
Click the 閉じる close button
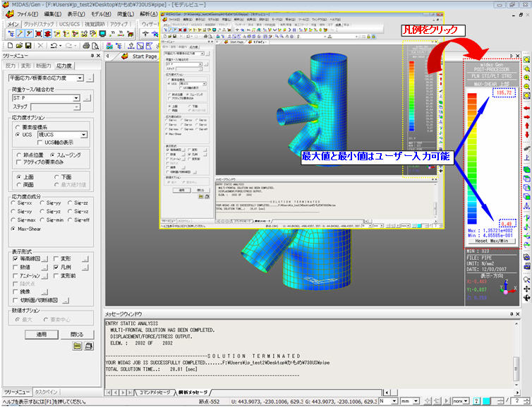[x=77, y=335]
